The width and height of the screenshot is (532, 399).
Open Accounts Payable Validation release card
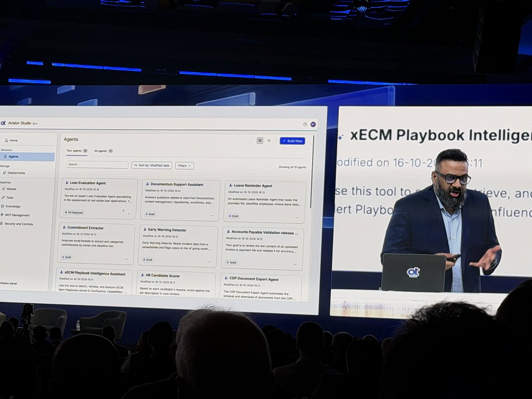pos(262,248)
